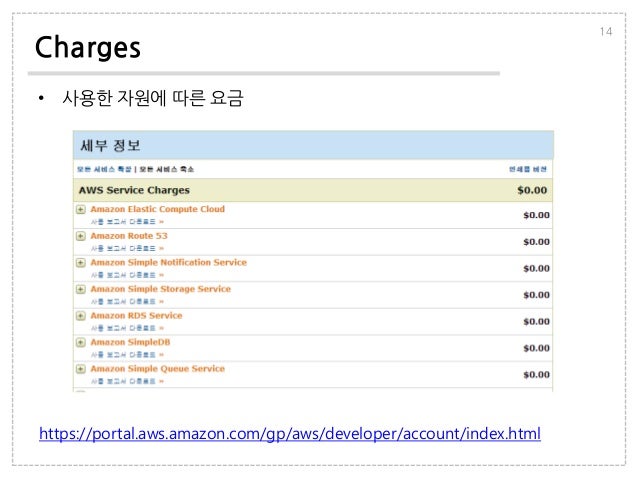Select $0.00 amount for Simple Storage Service
This screenshot has width=638, height=479.
tap(536, 295)
